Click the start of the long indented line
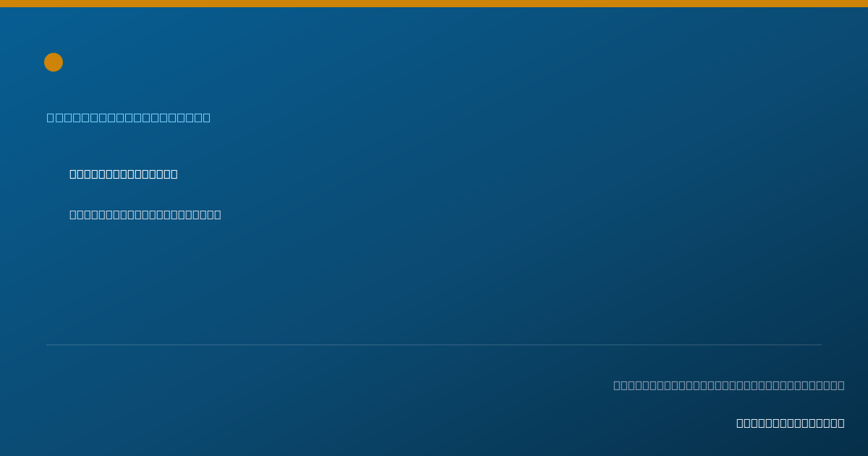Screen dimensions: 868x456 click(x=73, y=214)
